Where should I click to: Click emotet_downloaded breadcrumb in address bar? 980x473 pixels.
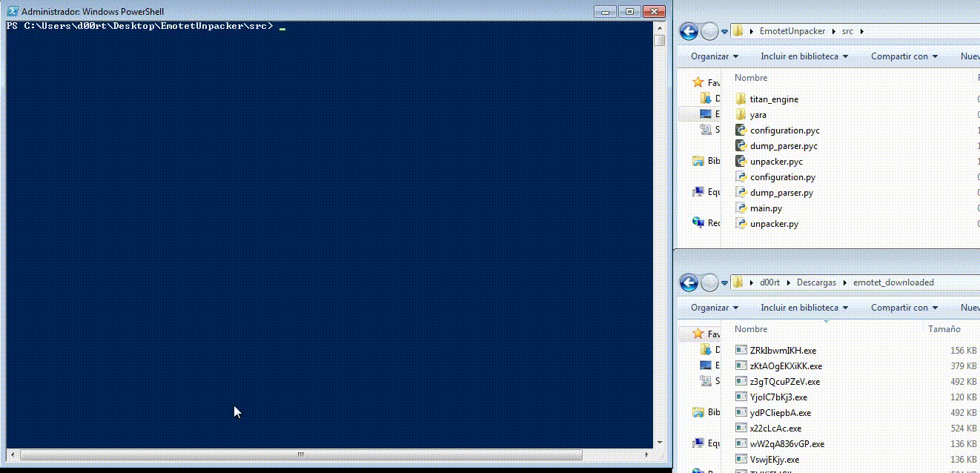(893, 282)
